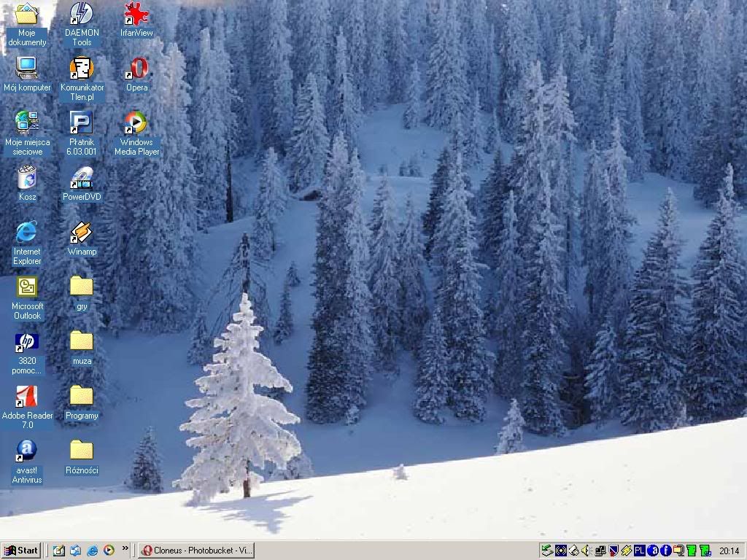Open the PL keyboard language indicator

639,551
